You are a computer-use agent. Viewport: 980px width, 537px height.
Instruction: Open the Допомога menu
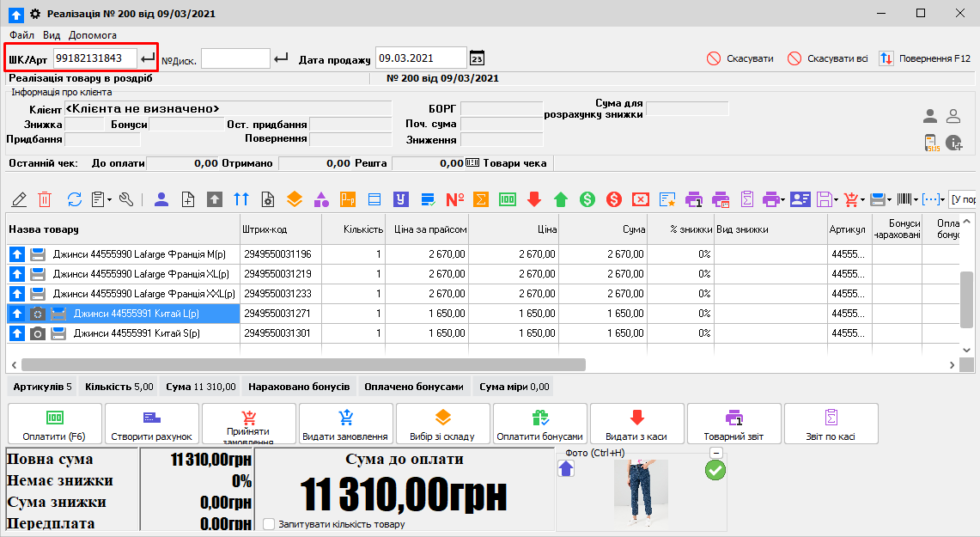(x=93, y=35)
